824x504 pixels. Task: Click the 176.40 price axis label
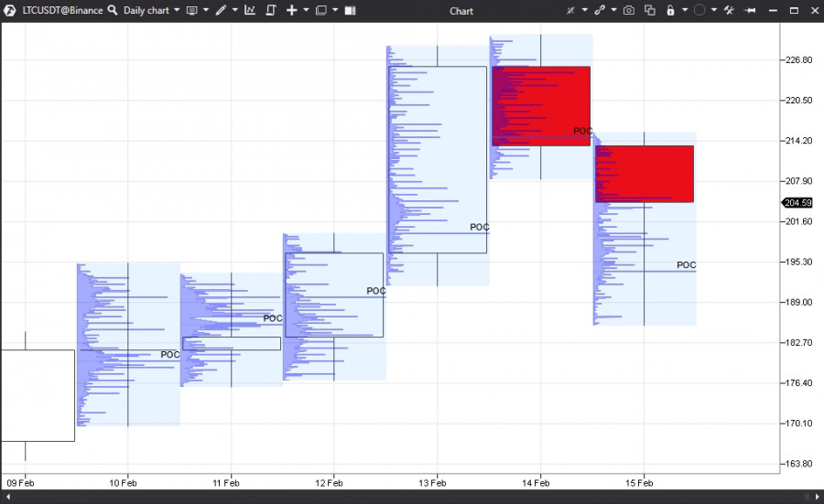point(798,383)
